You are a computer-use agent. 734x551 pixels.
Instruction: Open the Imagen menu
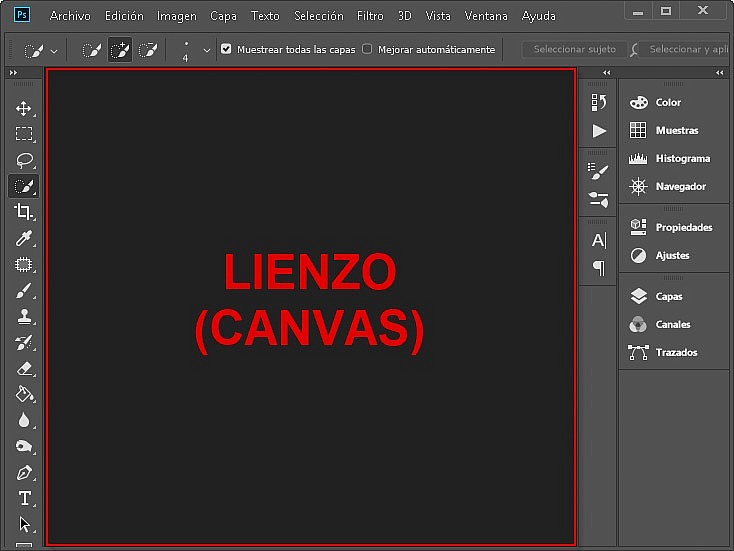(176, 16)
